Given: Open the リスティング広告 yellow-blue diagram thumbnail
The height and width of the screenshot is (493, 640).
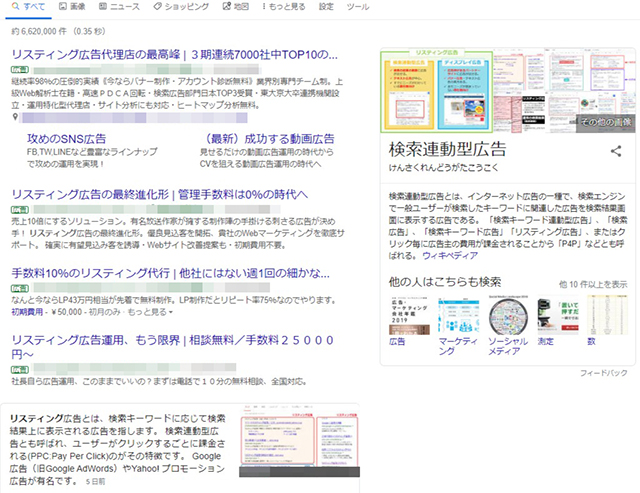Looking at the screenshot, I should (437, 91).
